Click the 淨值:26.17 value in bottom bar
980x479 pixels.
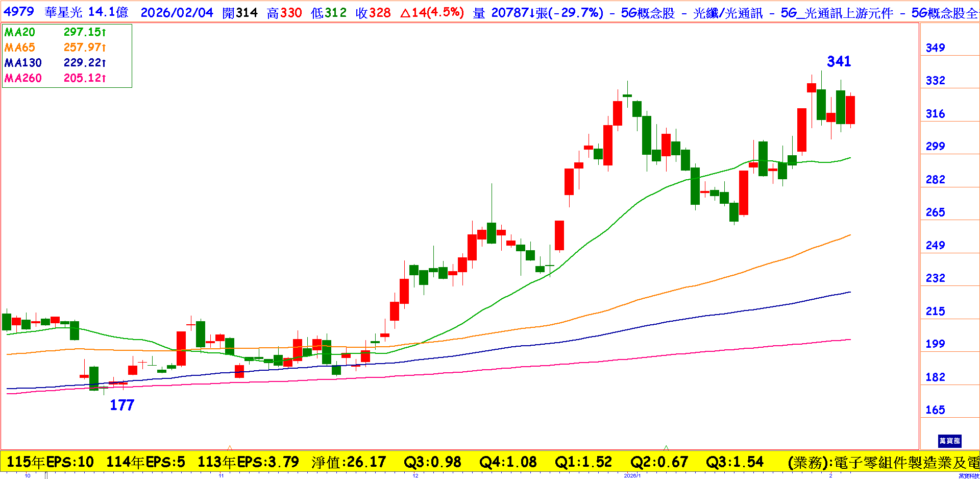[x=349, y=462]
